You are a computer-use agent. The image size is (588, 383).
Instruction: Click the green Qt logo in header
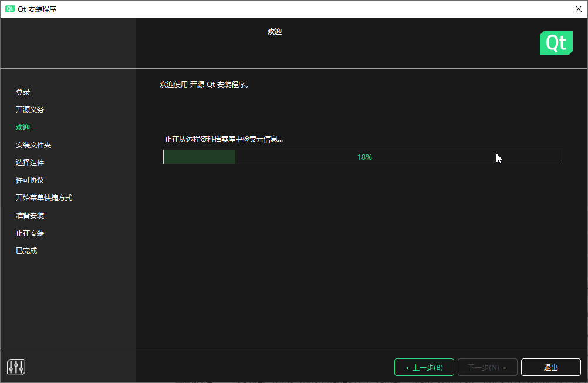point(556,43)
